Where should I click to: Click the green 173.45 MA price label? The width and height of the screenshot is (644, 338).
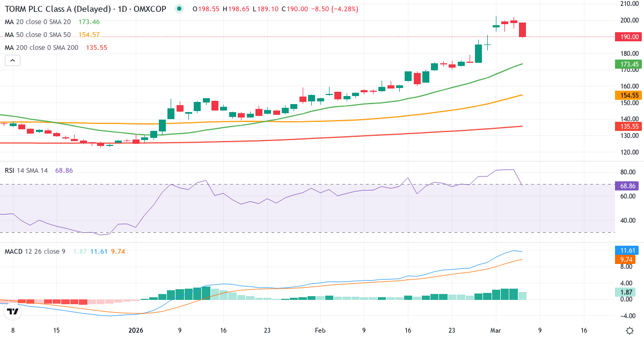coord(628,64)
